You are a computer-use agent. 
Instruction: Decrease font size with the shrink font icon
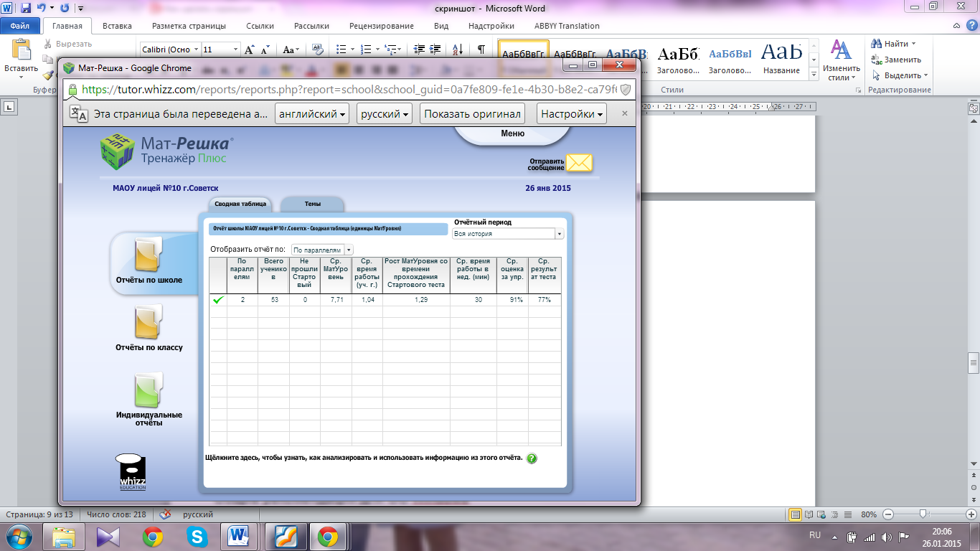click(x=265, y=50)
